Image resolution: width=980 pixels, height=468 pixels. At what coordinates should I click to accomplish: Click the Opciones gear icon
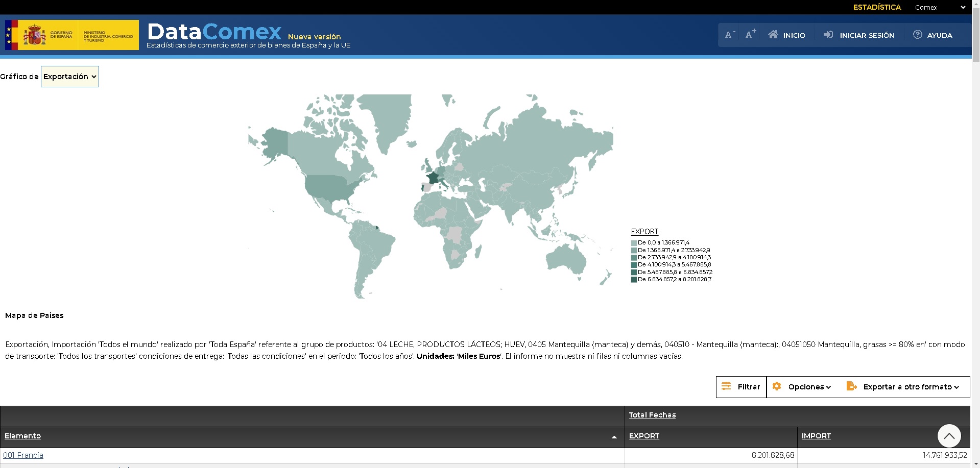point(777,386)
